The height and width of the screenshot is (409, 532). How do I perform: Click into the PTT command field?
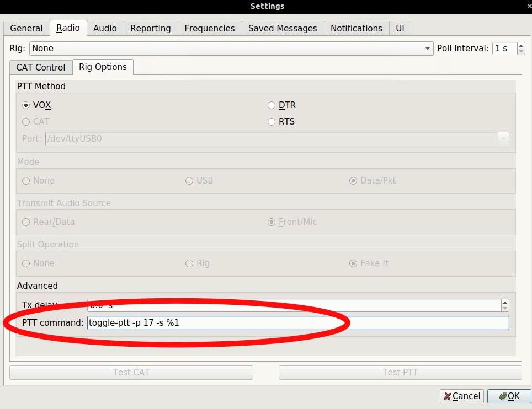coord(298,323)
